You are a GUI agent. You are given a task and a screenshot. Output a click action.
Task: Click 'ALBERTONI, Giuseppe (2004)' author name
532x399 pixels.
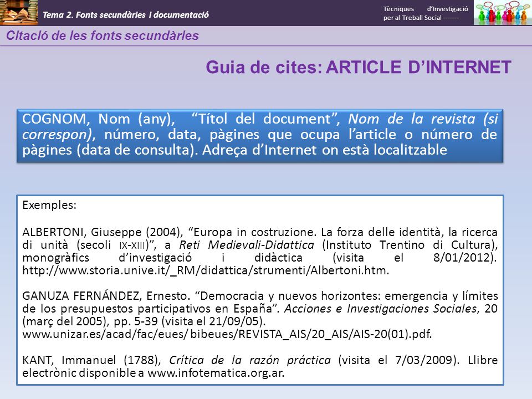103,232
